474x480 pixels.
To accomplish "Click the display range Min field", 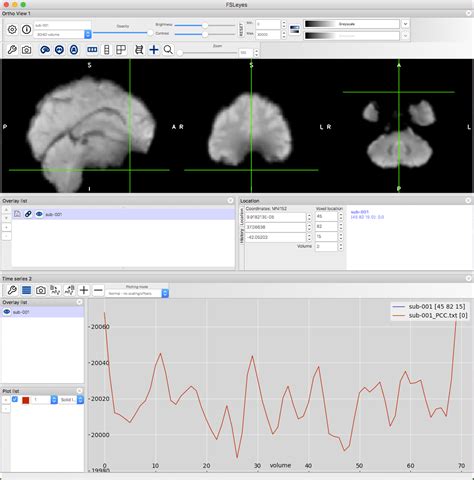I will coord(268,24).
